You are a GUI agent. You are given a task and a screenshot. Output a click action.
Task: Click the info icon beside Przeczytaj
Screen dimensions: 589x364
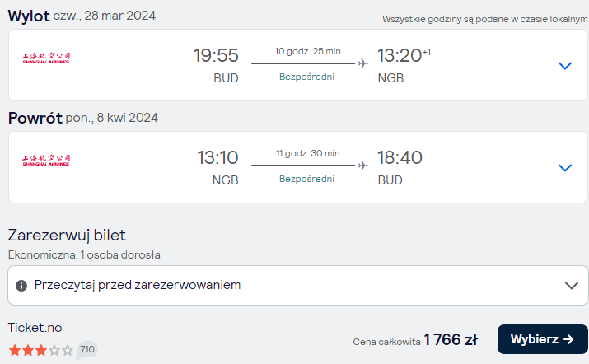click(21, 286)
